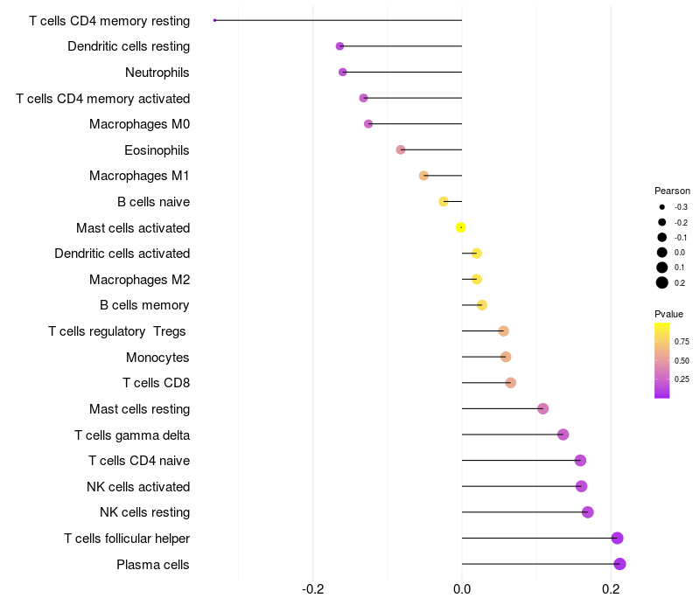
Task: Click the -0.3 Pearson legend dot
Action: [x=662, y=207]
